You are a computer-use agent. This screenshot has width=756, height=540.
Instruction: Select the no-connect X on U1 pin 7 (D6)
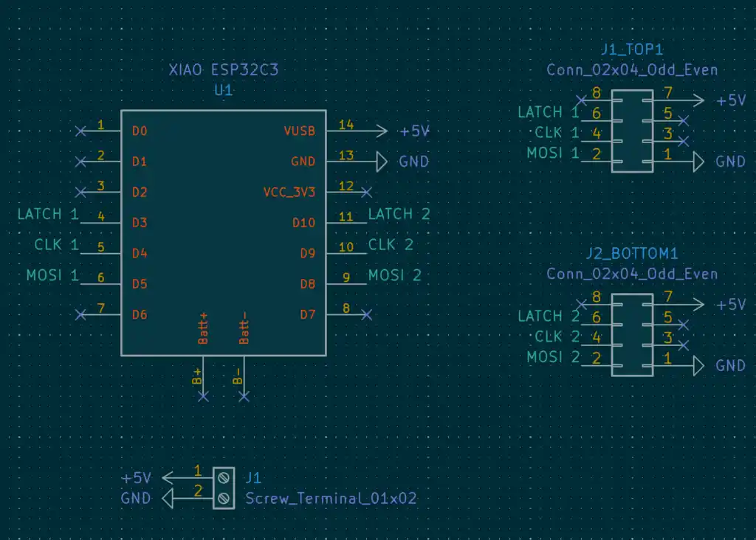(x=80, y=315)
